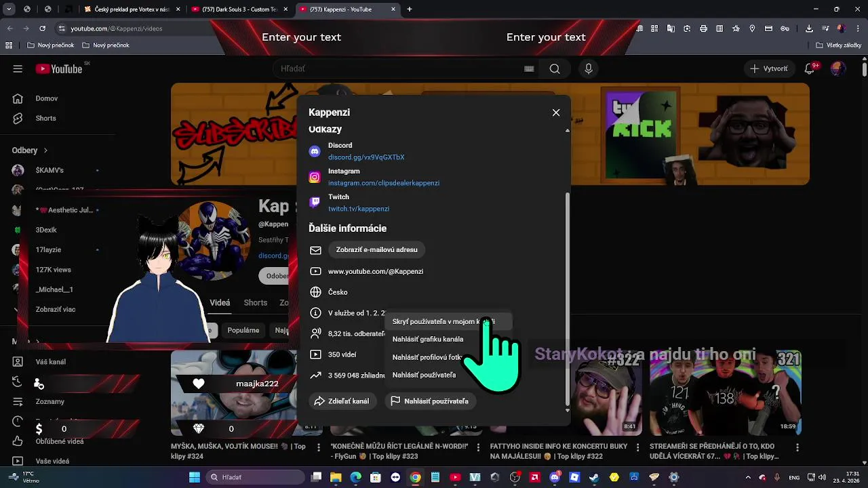Click the Váš kanál sidebar icon
868x488 pixels.
(18, 362)
